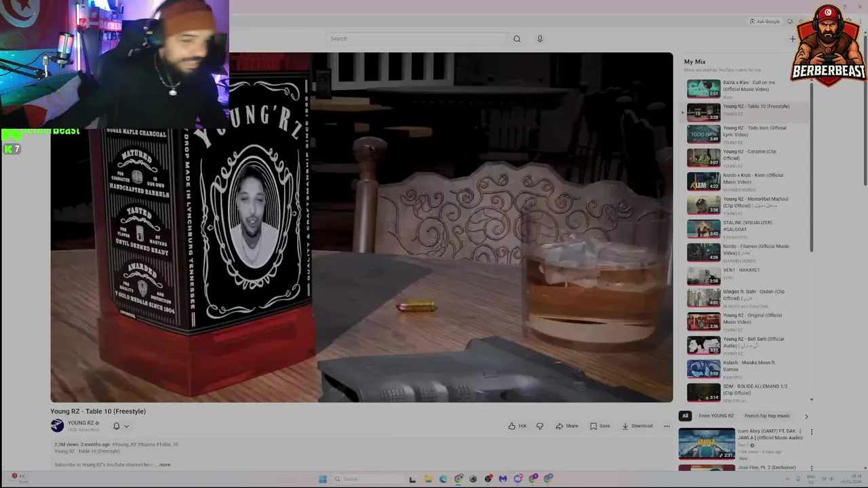Click the video title Young RZ - Table 10 (Freestyle)
Screen dimensions: 868x488
click(98, 411)
